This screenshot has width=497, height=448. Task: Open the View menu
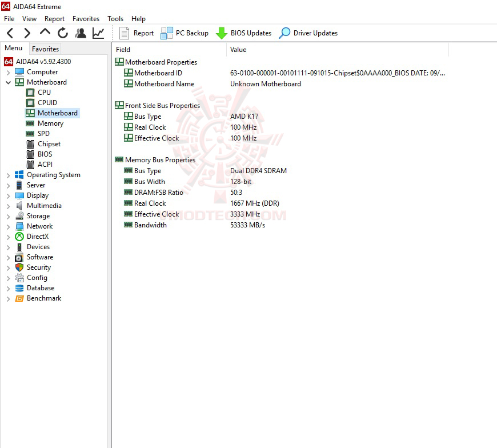point(29,19)
